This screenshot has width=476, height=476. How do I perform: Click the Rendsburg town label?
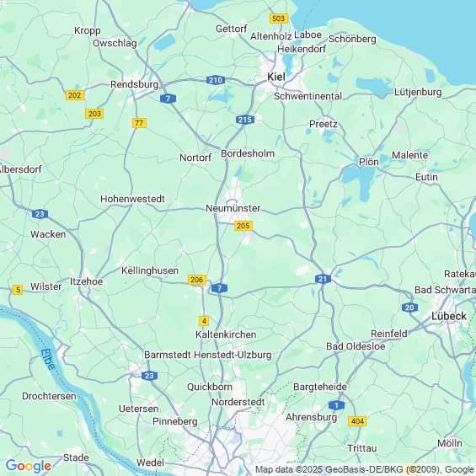point(134,84)
